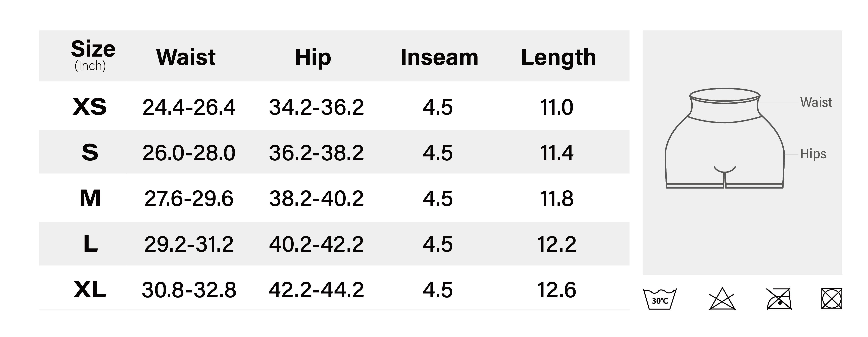The height and width of the screenshot is (337, 868).
Task: Select the Hip column header
Action: pyautogui.click(x=313, y=57)
